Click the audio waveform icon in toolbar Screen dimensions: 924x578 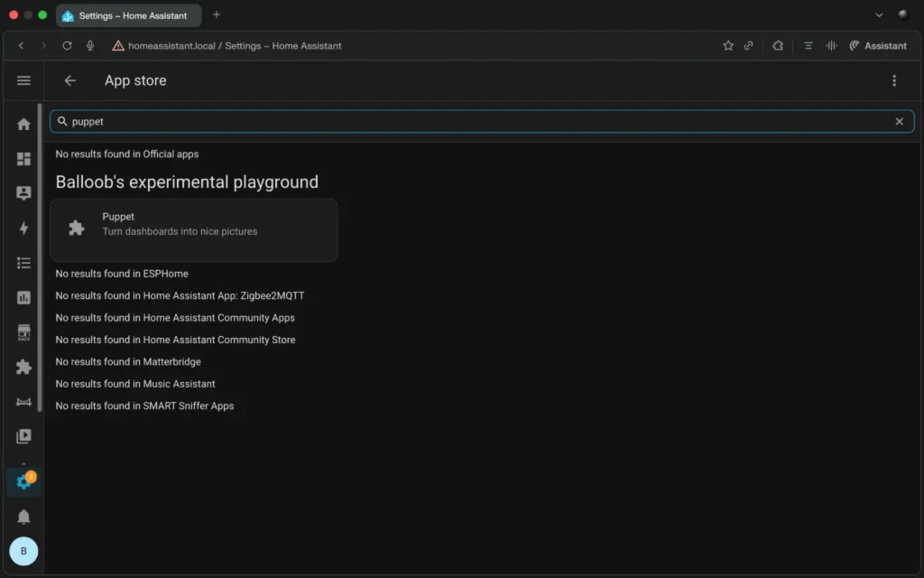pyautogui.click(x=831, y=45)
